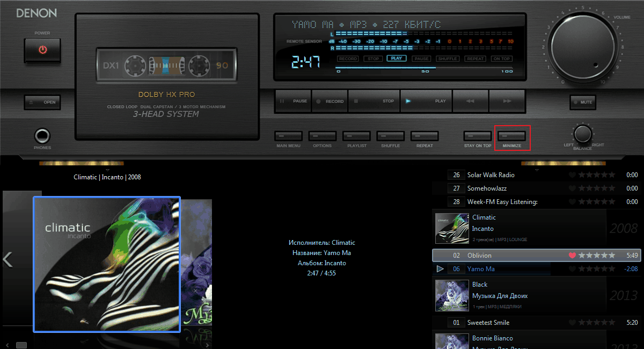Rate Oblivion five stars

pyautogui.click(x=612, y=256)
